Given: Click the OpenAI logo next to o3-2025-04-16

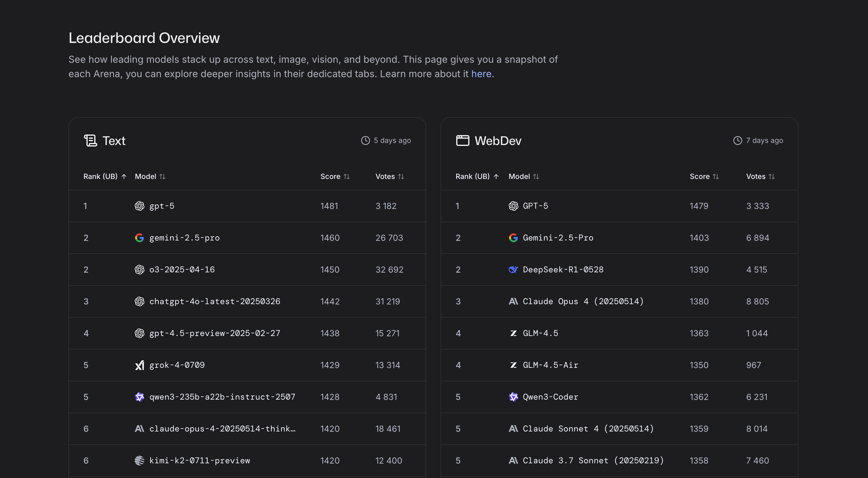Looking at the screenshot, I should [140, 270].
